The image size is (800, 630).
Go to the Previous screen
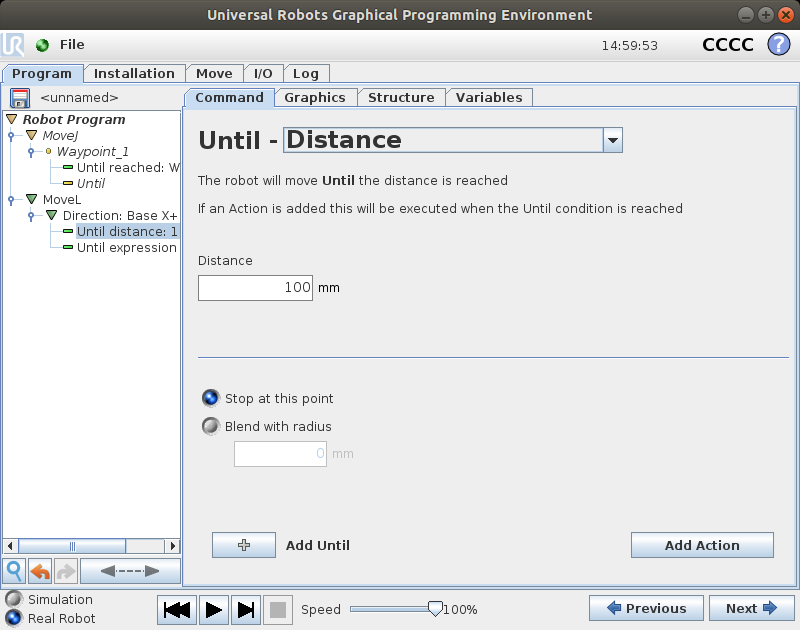pyautogui.click(x=645, y=608)
